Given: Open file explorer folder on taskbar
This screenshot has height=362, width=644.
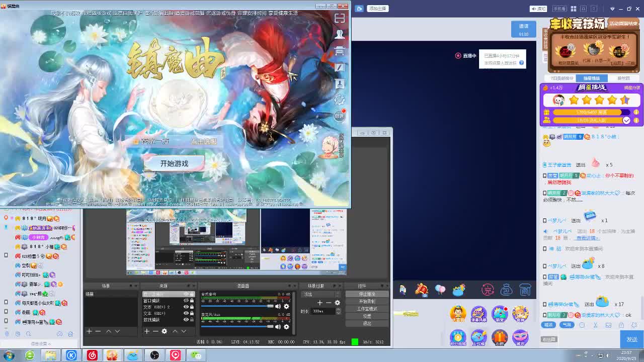Looking at the screenshot, I should point(50,355).
